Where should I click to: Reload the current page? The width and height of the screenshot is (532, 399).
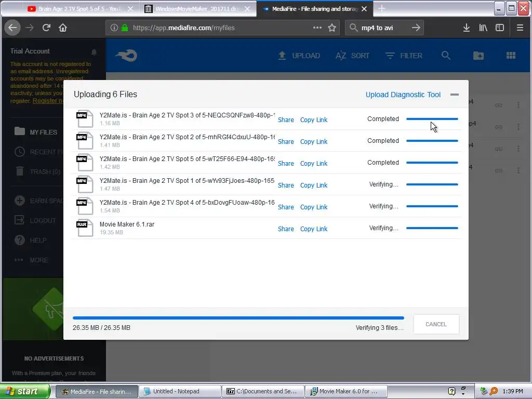click(46, 28)
